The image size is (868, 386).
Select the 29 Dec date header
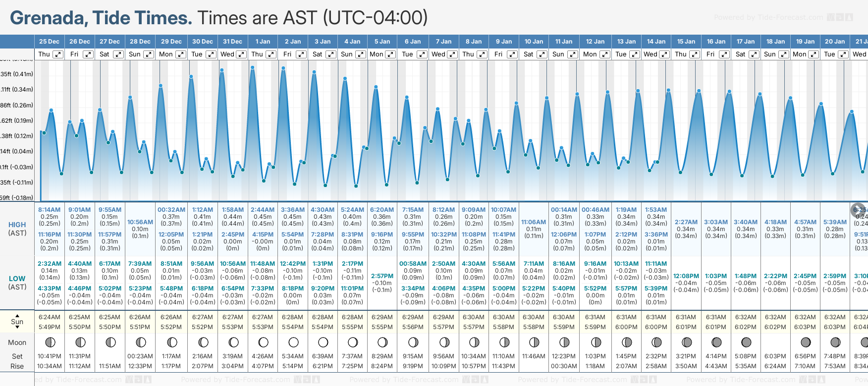171,42
